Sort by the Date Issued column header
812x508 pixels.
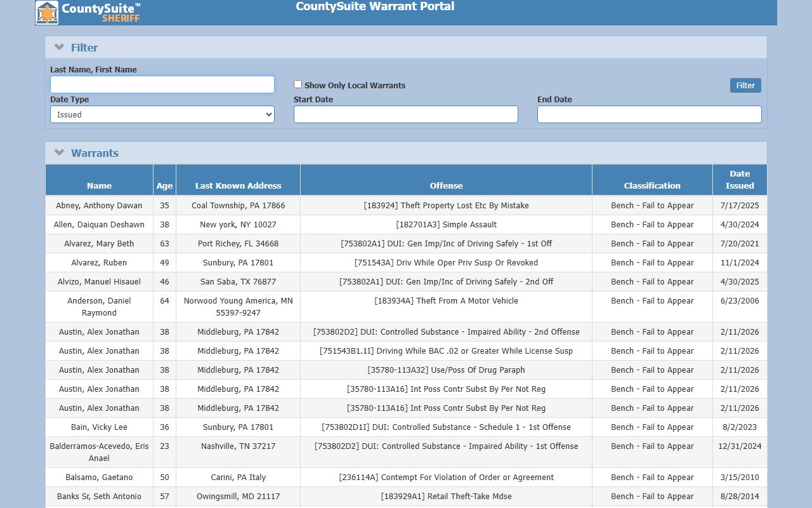(x=740, y=180)
